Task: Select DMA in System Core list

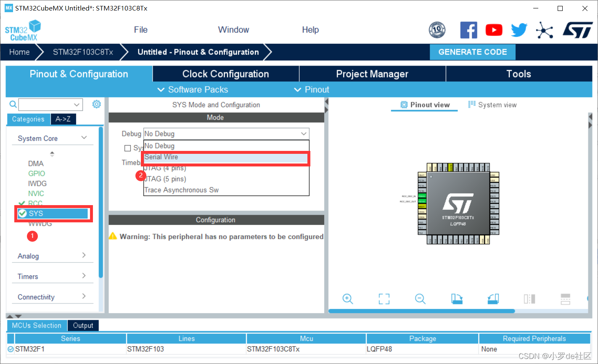Action: [36, 164]
